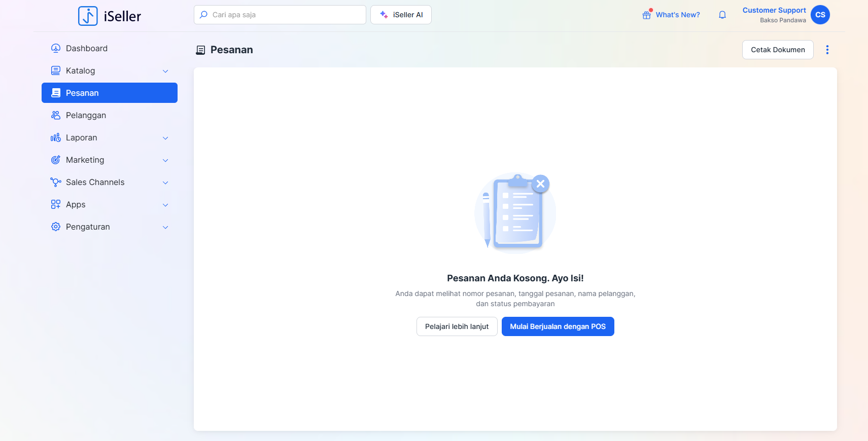Click Pelajari lebih lanjut button

pyautogui.click(x=457, y=326)
